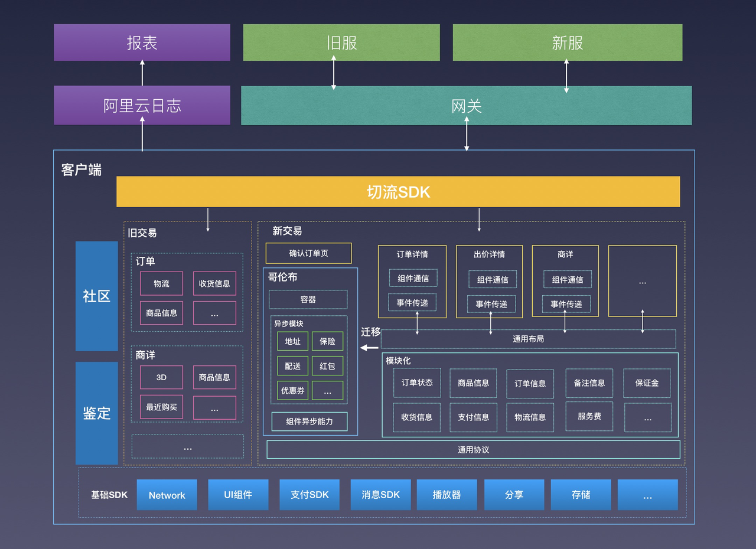This screenshot has width=756, height=549.
Task: Click 组件通信 in the 新交易 商详 card
Action: [x=568, y=280]
